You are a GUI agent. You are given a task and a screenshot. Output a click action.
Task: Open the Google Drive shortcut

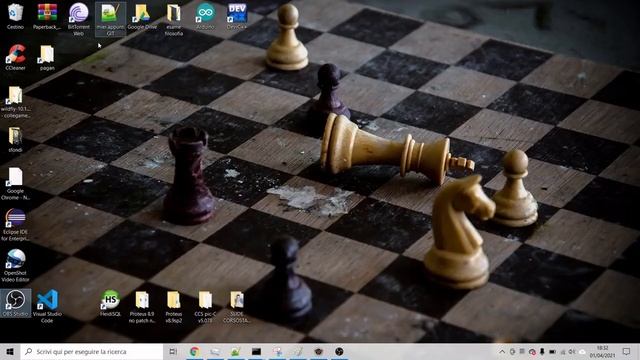point(142,16)
